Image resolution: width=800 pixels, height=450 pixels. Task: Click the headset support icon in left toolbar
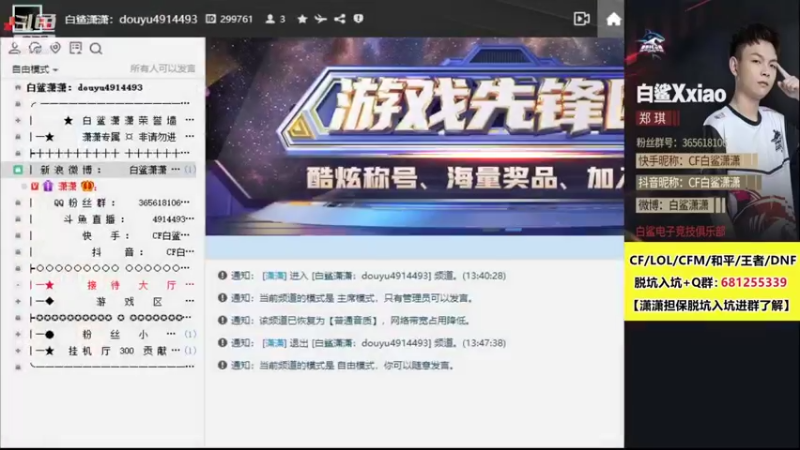tap(35, 48)
